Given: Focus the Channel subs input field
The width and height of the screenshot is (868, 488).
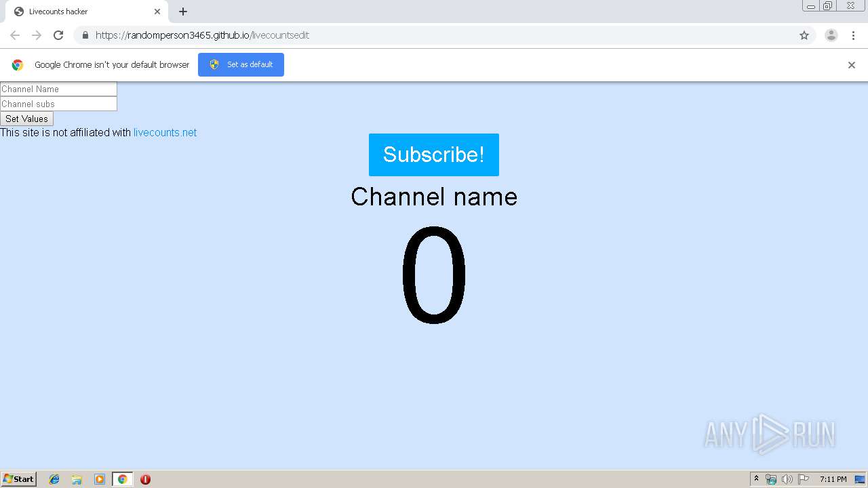Looking at the screenshot, I should [58, 104].
